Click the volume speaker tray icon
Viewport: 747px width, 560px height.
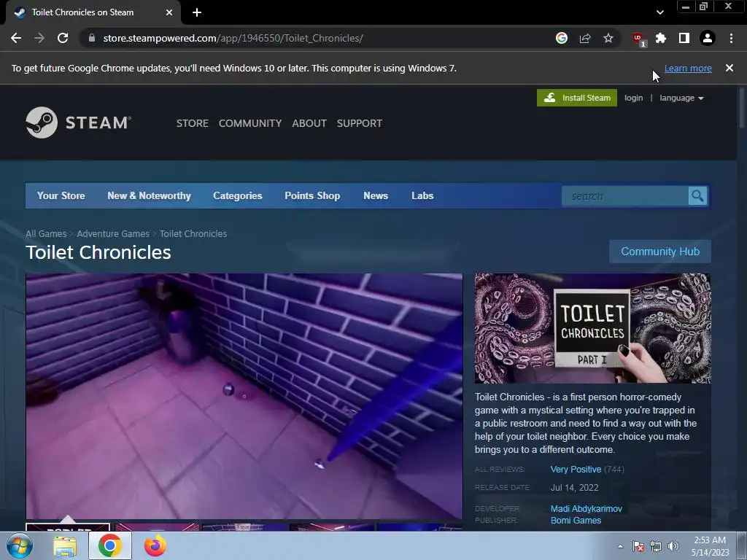coord(673,546)
